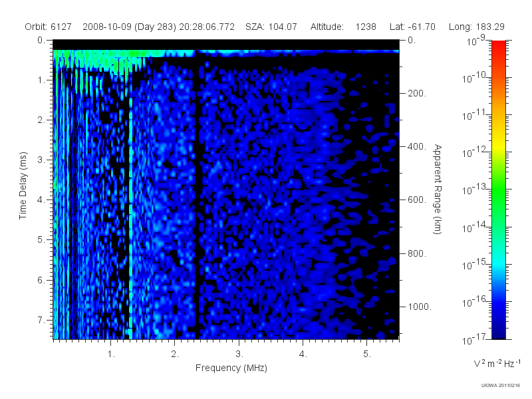Click the '400.' apparent range label
This screenshot has width=532, height=399.
tap(416, 146)
